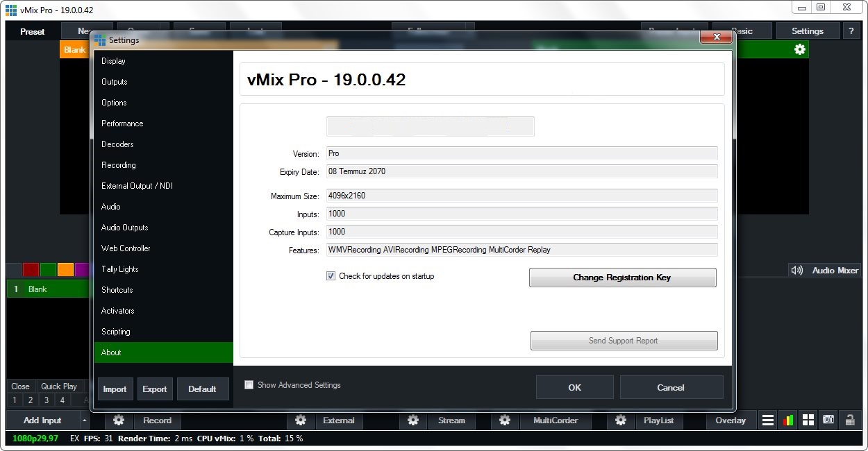Click the Import settings button
Viewport: 868px width, 451px height.
115,389
